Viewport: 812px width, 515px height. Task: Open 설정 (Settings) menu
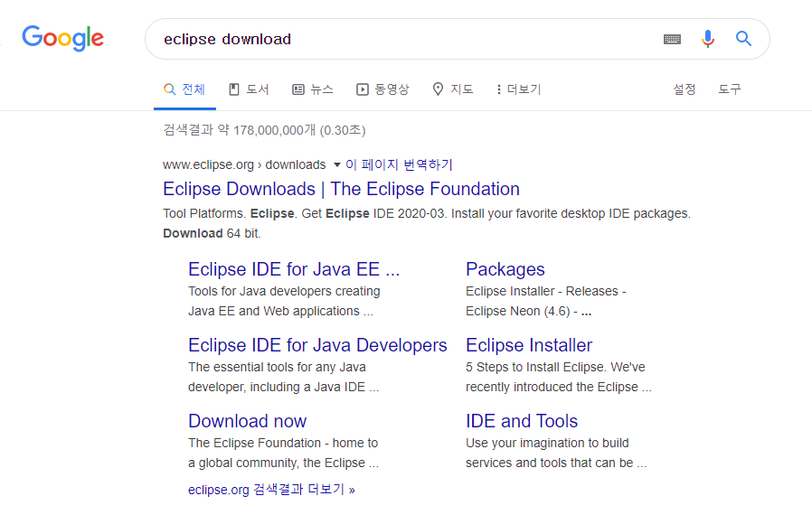(x=685, y=89)
